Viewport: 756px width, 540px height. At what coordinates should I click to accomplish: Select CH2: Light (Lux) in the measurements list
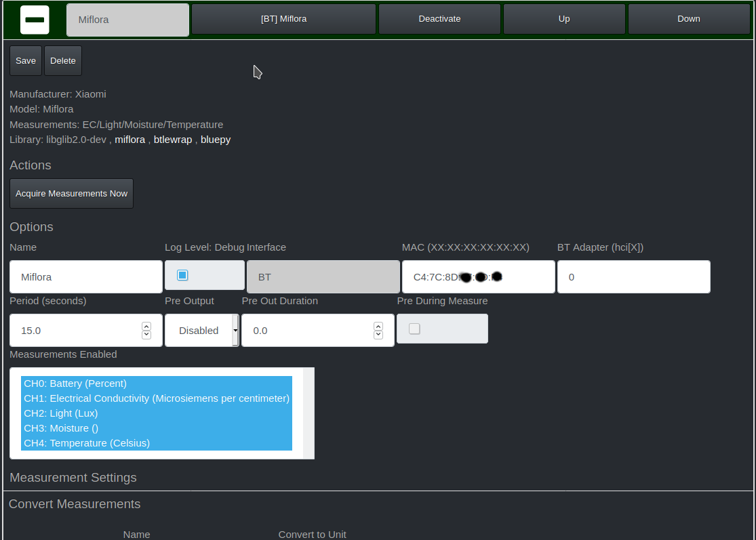[60, 413]
